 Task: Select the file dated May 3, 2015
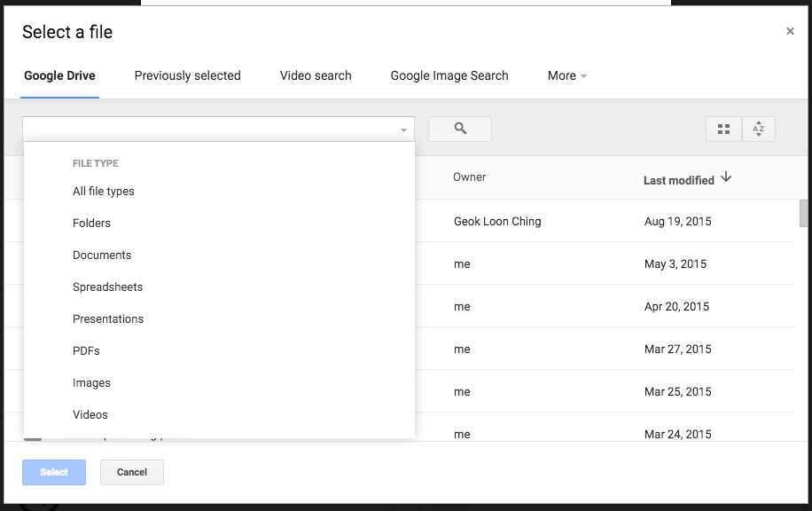click(x=675, y=263)
